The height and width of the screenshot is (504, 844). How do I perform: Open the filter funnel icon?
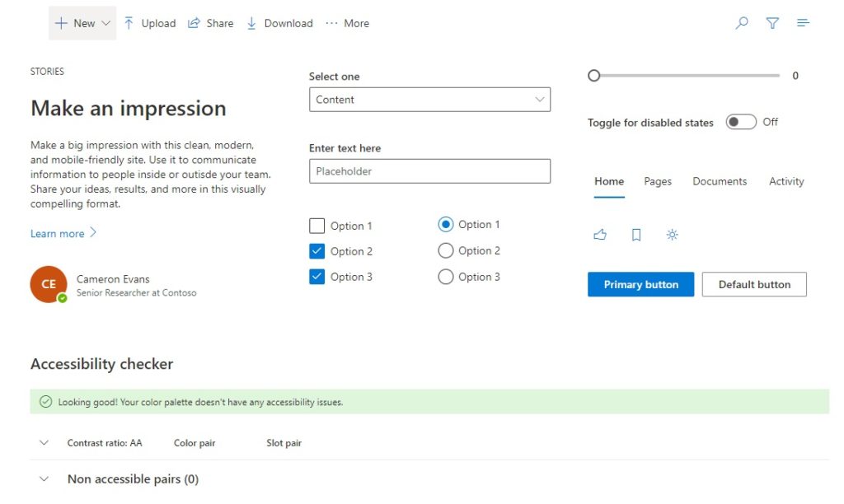tap(772, 22)
